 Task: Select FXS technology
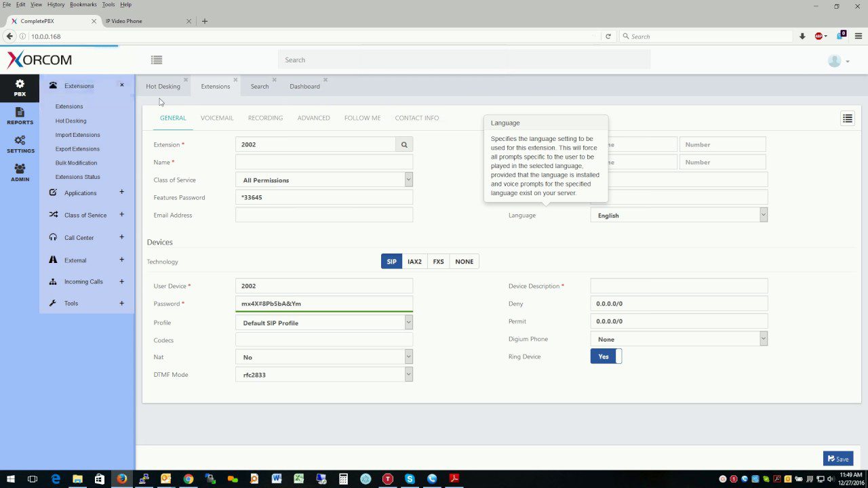(x=438, y=262)
